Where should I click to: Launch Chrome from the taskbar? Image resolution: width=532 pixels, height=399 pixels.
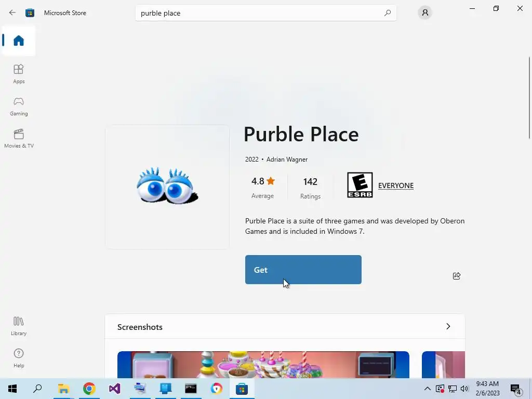[x=89, y=389]
